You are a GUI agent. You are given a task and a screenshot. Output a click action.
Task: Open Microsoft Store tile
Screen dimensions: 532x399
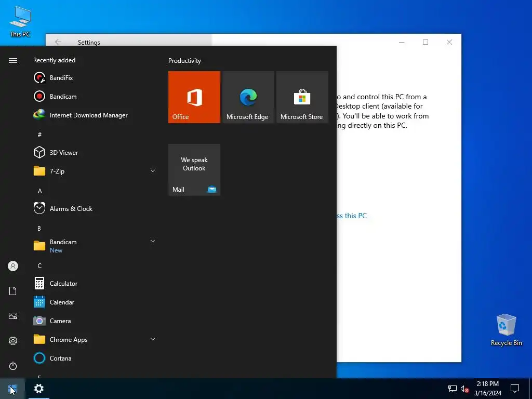302,97
